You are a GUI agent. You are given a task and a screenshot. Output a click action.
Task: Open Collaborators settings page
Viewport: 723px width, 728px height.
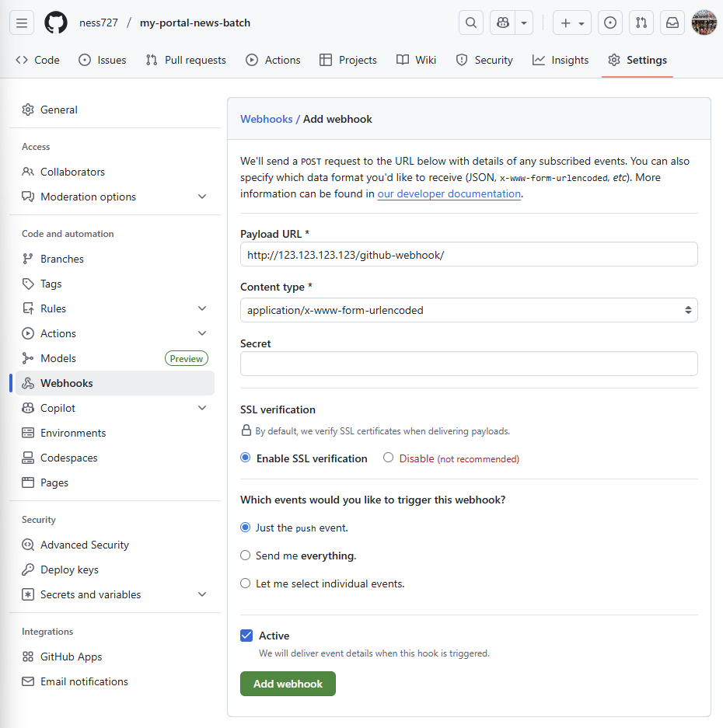115,172
